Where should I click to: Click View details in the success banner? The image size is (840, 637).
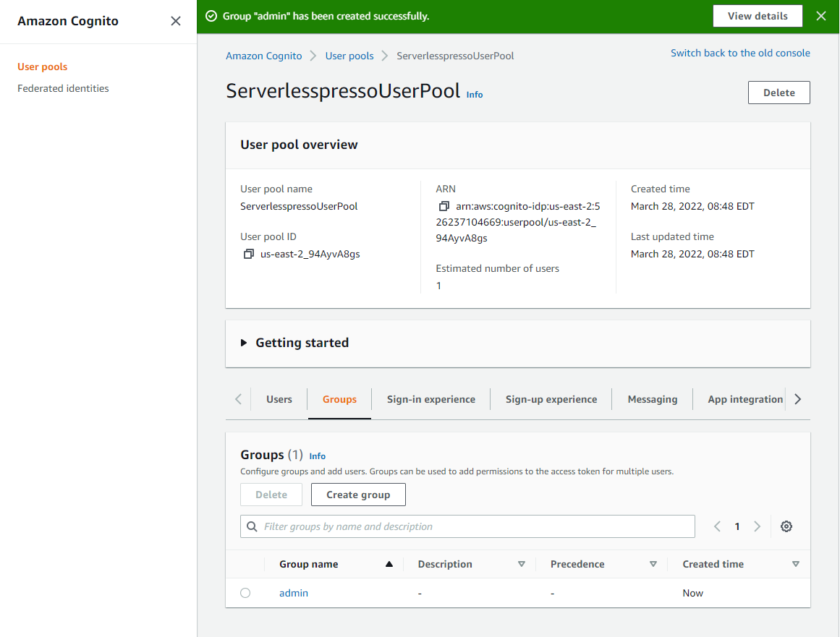[758, 16]
